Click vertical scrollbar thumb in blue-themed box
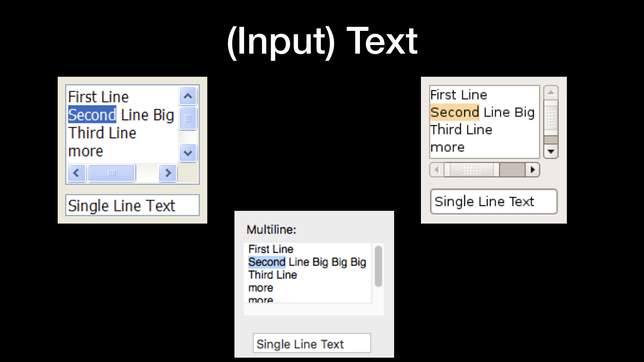Viewport: 644px width, 362px height. (x=188, y=118)
